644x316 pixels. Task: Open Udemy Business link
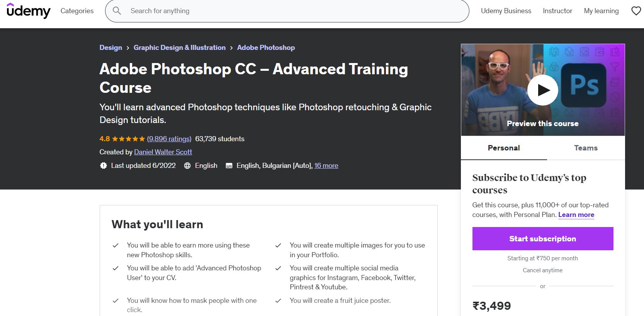(506, 11)
